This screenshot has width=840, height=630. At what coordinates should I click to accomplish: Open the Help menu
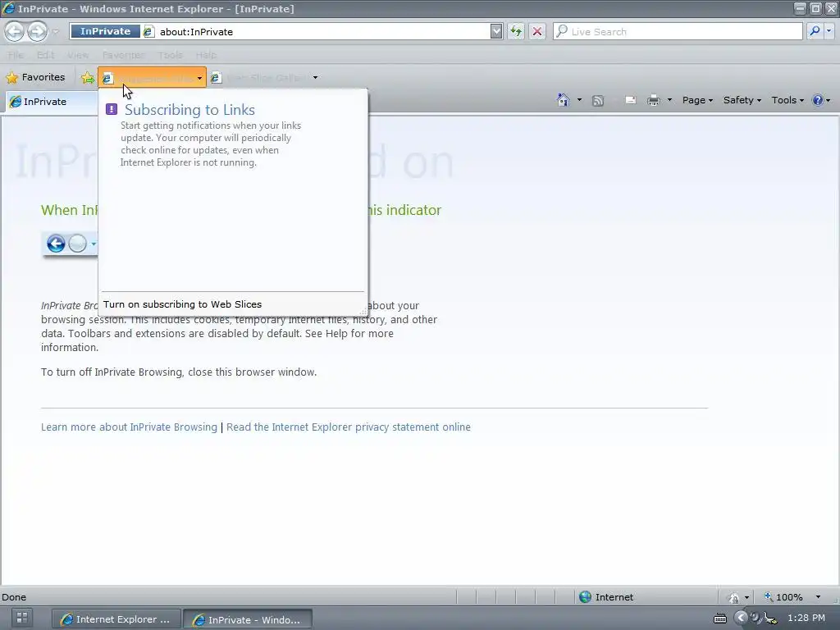click(206, 55)
